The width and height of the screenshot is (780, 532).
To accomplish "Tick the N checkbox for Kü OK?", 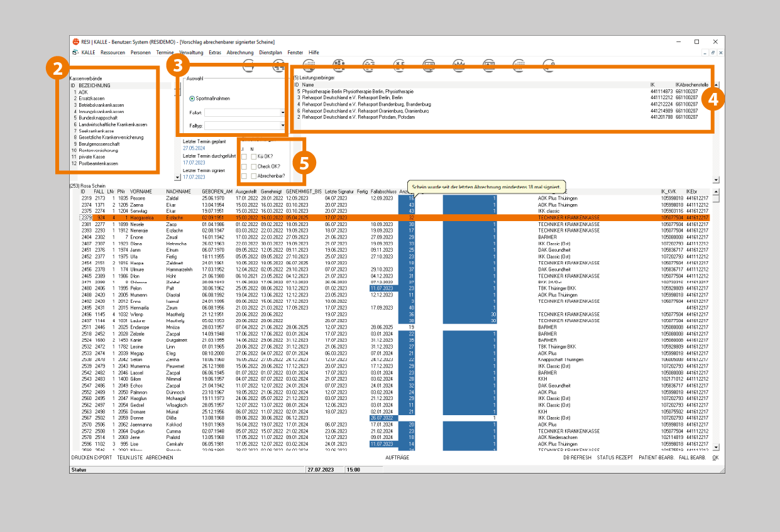I will (253, 156).
